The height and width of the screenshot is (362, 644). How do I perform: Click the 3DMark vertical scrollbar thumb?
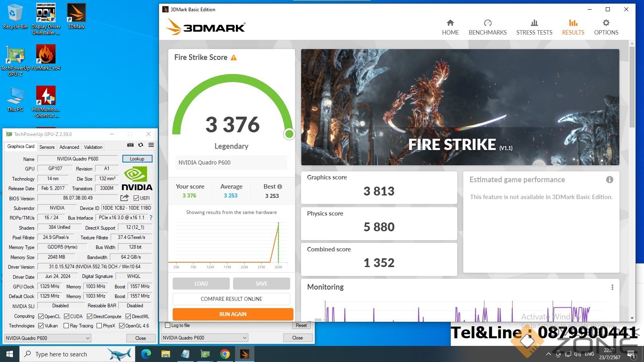click(x=632, y=87)
